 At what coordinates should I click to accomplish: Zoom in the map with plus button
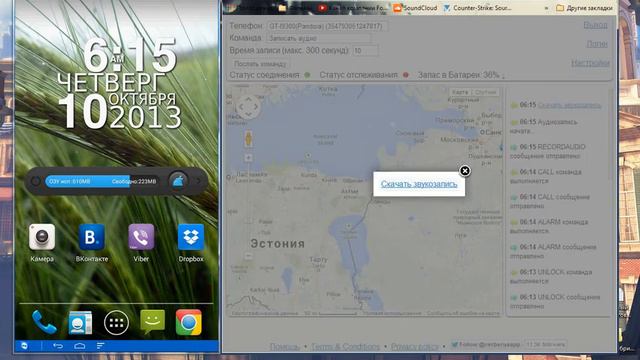pos(248,158)
